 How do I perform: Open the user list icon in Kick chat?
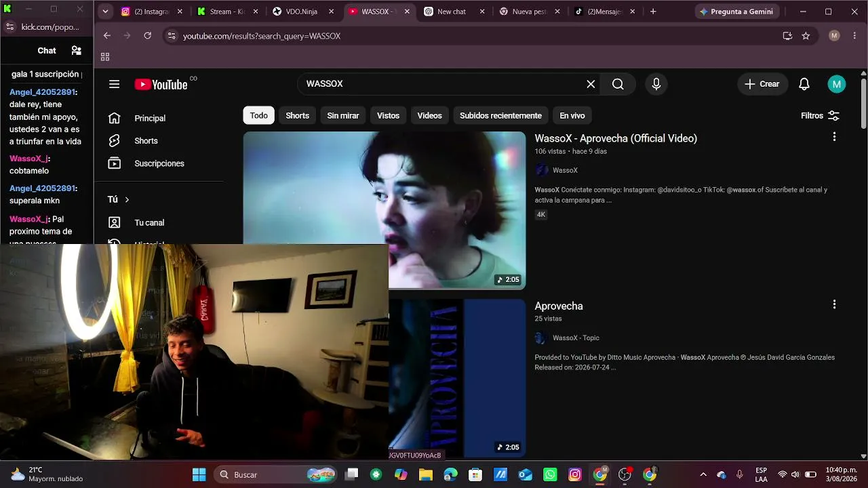pos(77,50)
